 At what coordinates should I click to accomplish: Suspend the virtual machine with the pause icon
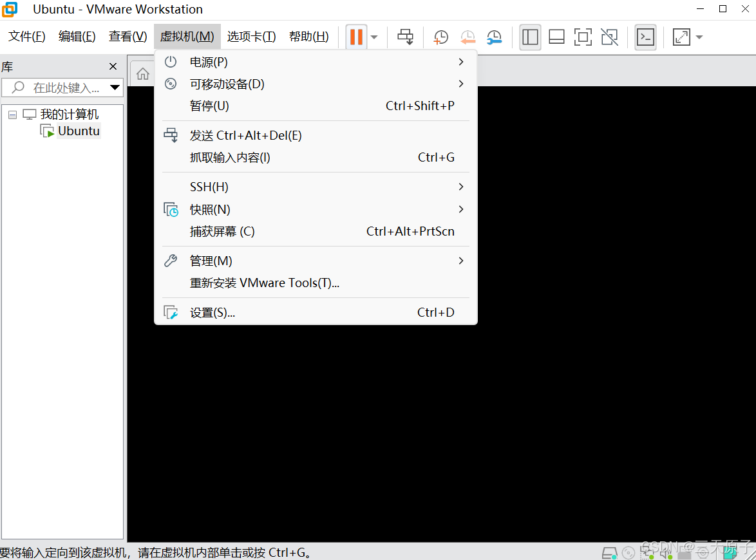[x=356, y=37]
